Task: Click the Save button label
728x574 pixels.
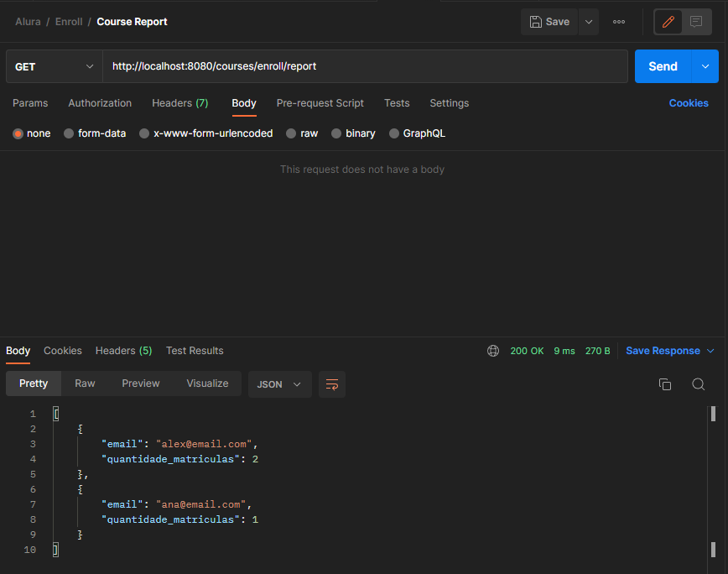Action: coord(557,22)
